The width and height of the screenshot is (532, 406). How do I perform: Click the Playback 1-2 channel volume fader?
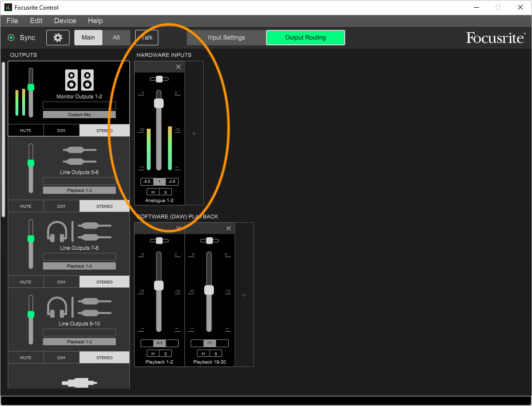coord(159,285)
